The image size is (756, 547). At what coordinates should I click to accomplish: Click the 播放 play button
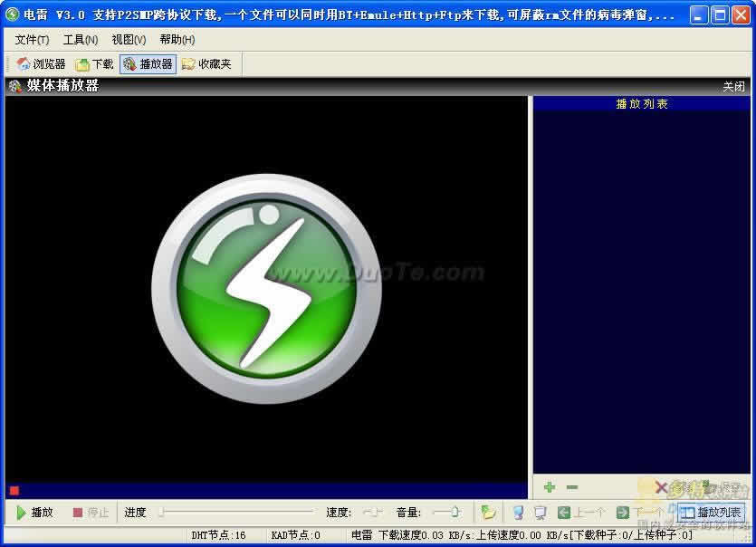(x=34, y=513)
